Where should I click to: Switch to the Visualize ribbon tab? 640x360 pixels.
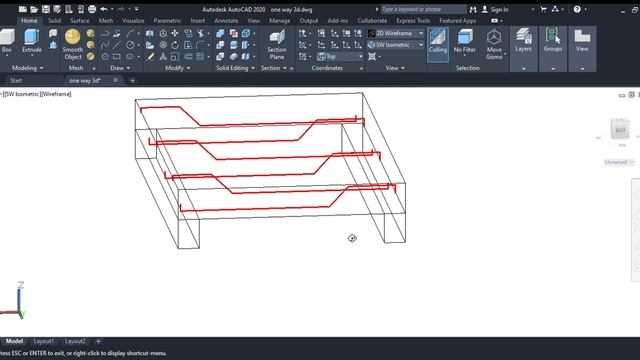(x=133, y=20)
